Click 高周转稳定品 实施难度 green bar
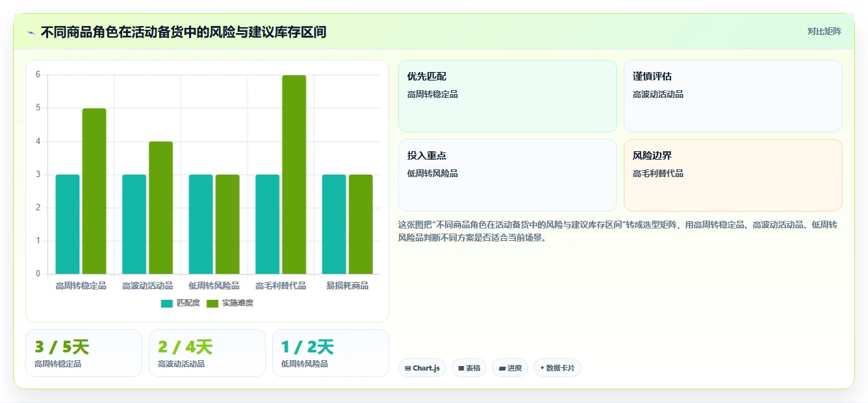 pyautogui.click(x=94, y=191)
